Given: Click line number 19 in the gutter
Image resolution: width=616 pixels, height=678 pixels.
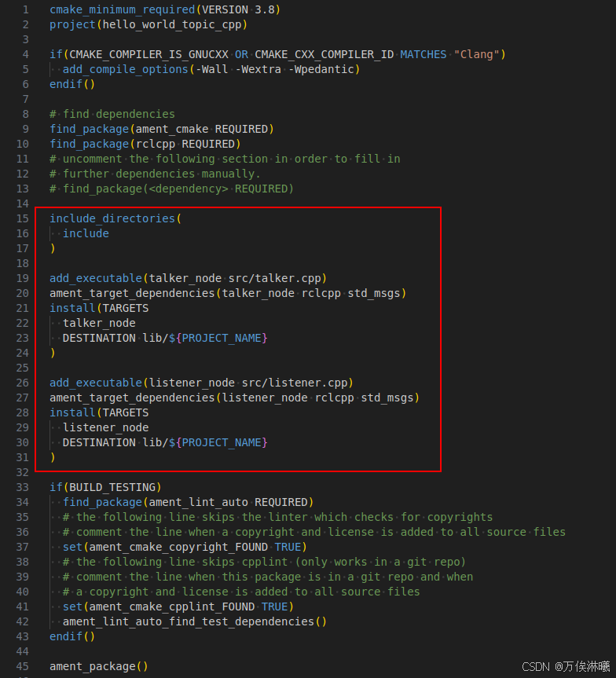Looking at the screenshot, I should [x=23, y=278].
